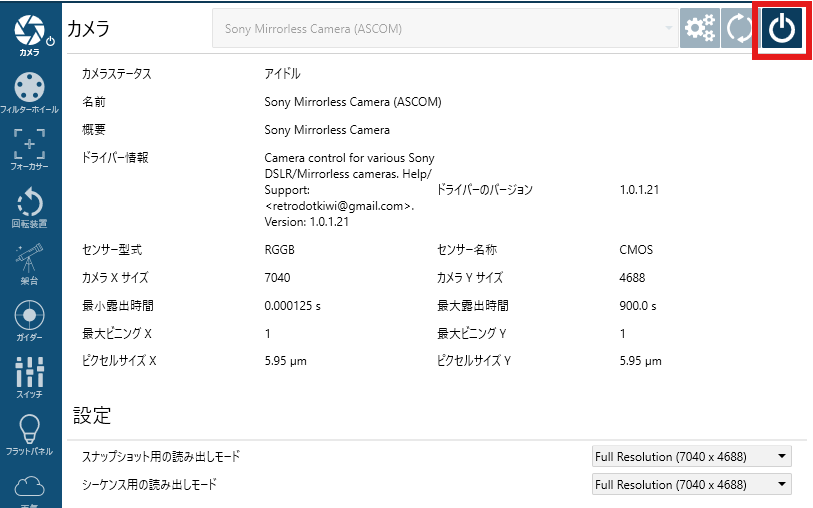
Task: Click the ドライバーのバージョン label
Action: (485, 190)
